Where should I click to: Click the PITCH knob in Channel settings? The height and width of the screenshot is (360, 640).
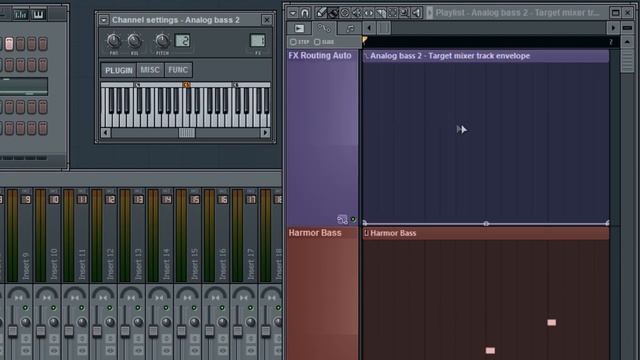[162, 41]
